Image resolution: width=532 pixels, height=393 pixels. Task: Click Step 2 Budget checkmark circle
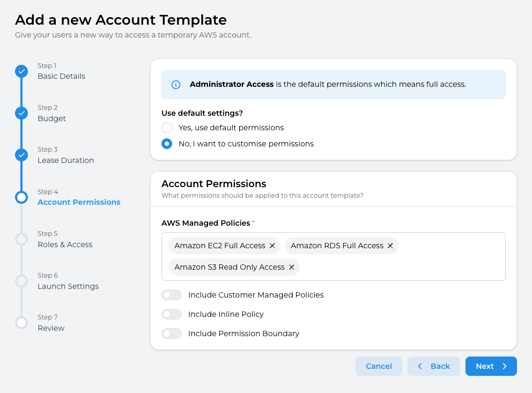tap(21, 113)
